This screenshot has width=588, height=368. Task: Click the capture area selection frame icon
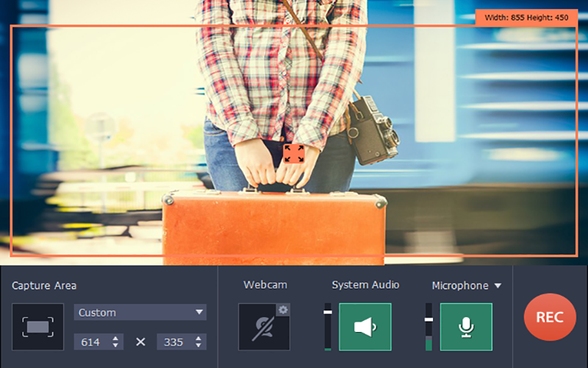38,327
